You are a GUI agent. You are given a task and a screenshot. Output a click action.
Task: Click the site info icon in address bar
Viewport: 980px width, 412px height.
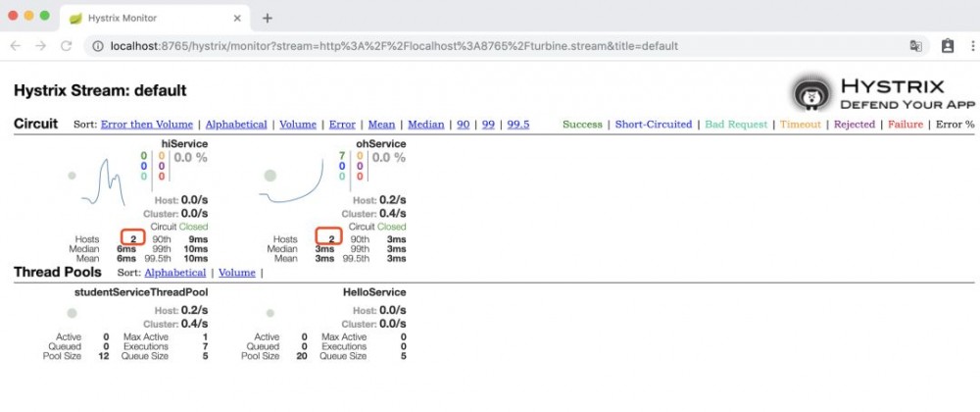97,46
